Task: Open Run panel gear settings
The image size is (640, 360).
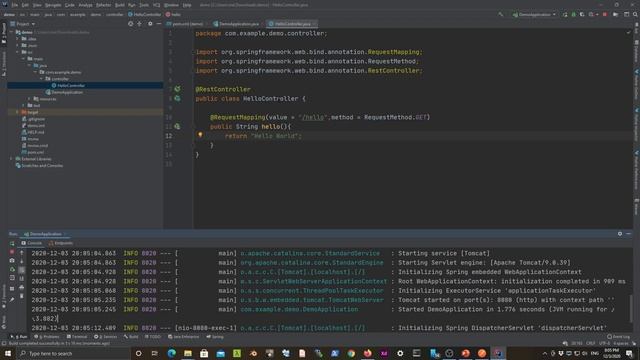Action: coord(620,234)
